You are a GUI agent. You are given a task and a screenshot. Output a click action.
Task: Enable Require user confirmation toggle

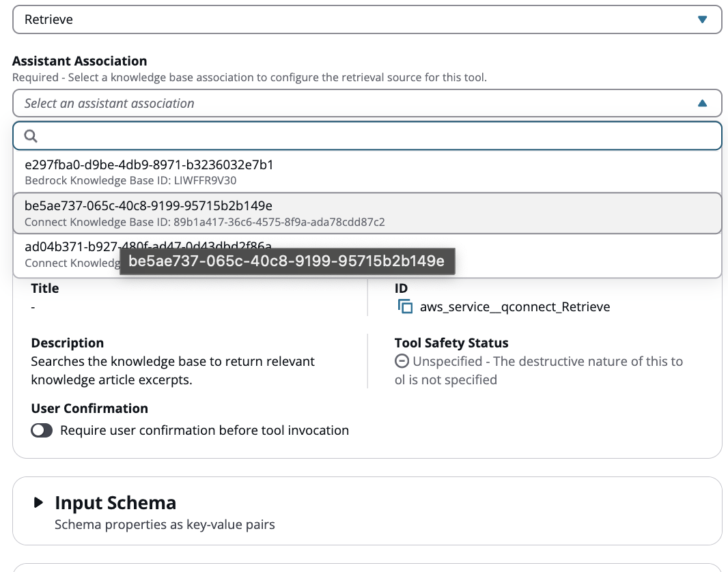coord(42,431)
